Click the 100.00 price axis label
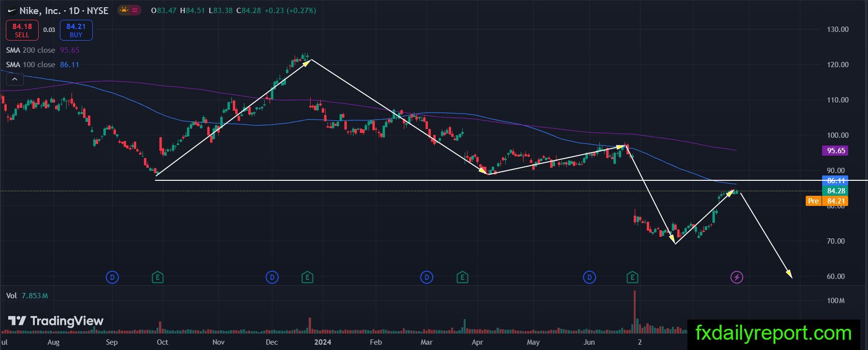 838,135
